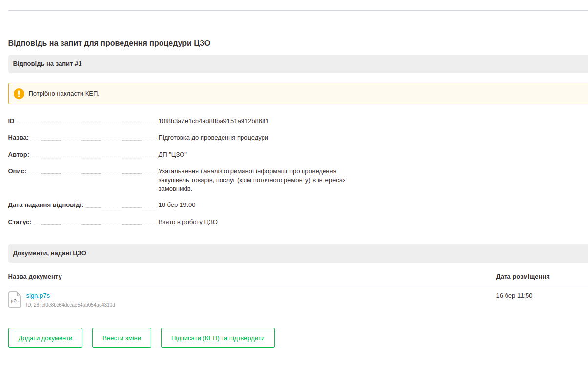Click the description paragraph starting with Узагальнення
588x368 pixels.
[x=252, y=180]
